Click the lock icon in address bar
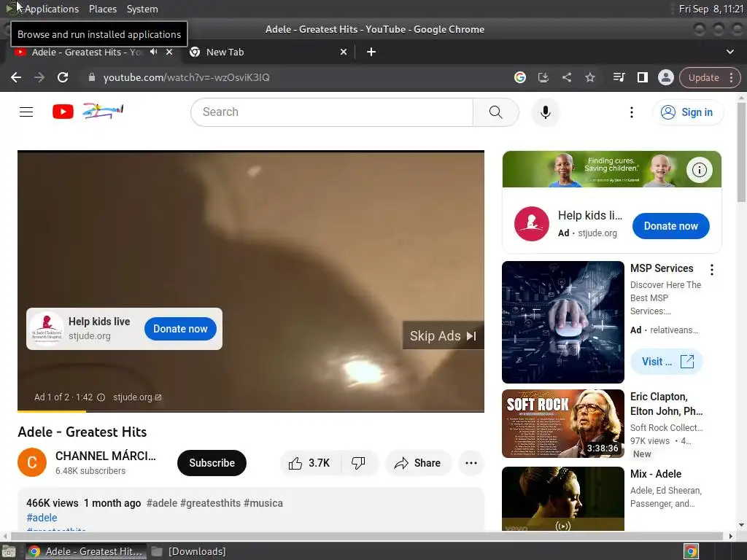This screenshot has height=560, width=747. tap(92, 77)
